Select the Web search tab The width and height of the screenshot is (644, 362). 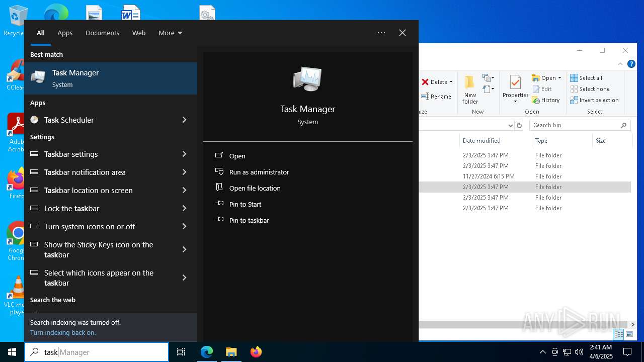click(x=139, y=33)
